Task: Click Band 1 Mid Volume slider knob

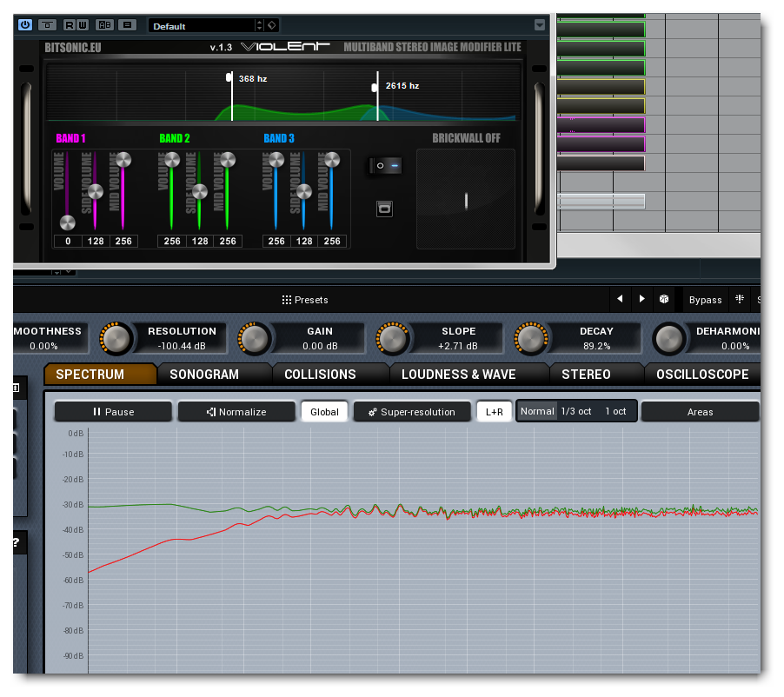Action: coord(123,160)
